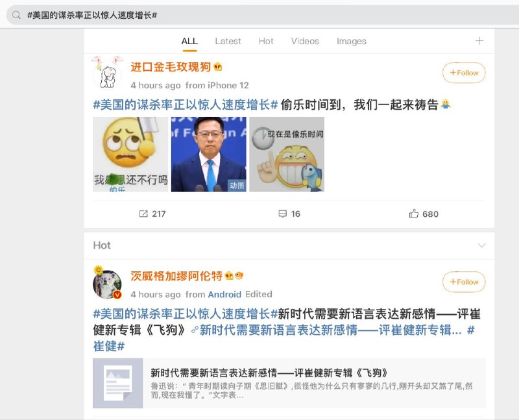Switch to the Latest tab
The height and width of the screenshot is (420, 519).
[228, 41]
